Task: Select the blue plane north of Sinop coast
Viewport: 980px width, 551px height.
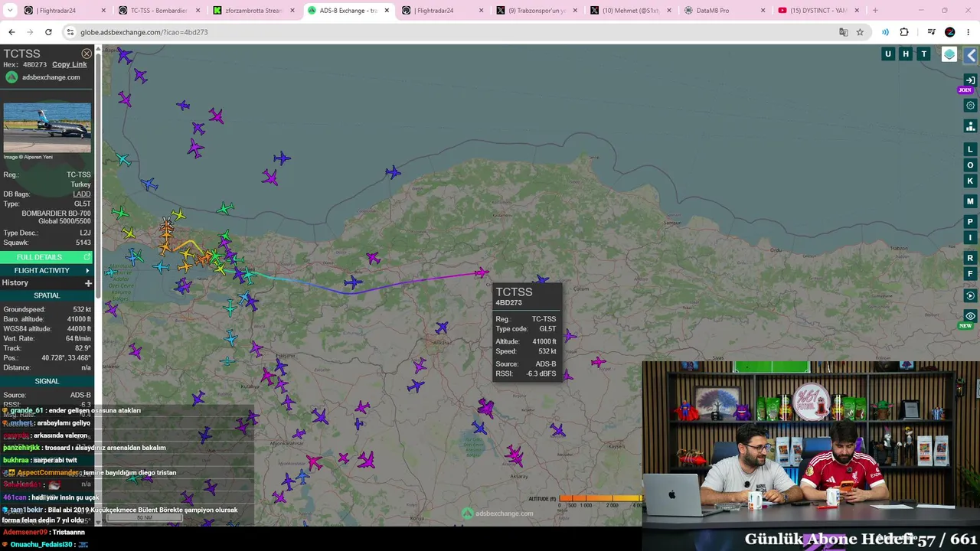Action: 393,172
